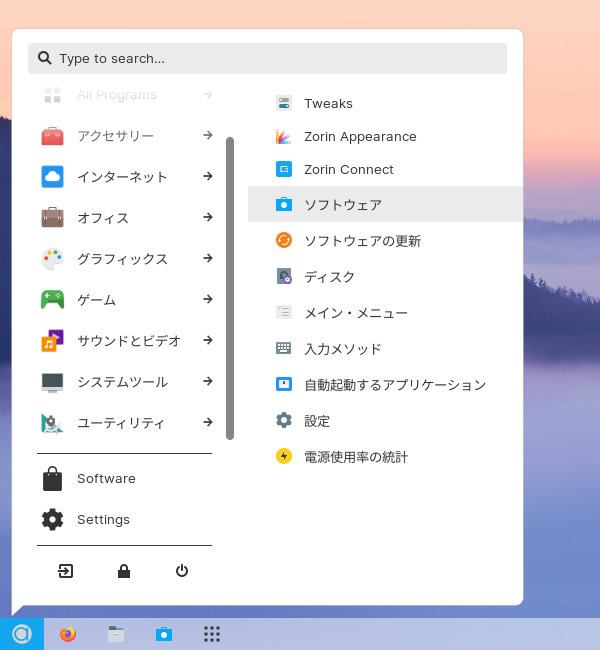This screenshot has width=600, height=650.
Task: Click the monitor システムツール icon
Action: pyautogui.click(x=52, y=382)
